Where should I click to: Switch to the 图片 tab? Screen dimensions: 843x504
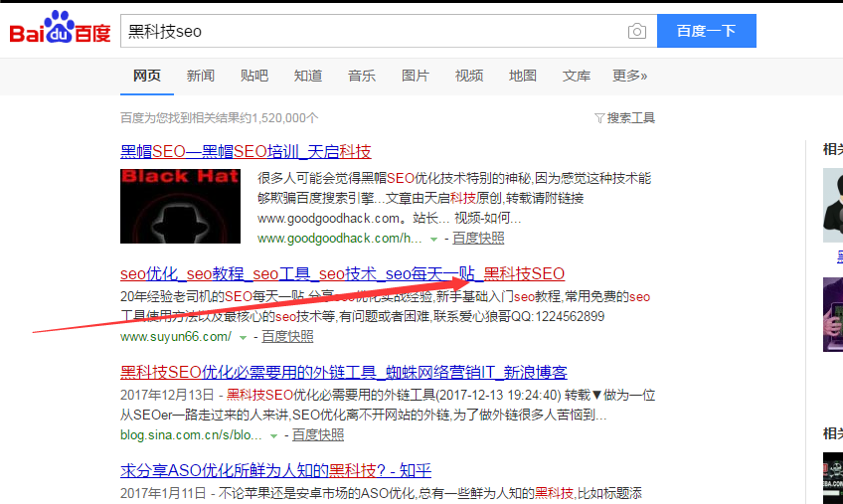pos(416,76)
